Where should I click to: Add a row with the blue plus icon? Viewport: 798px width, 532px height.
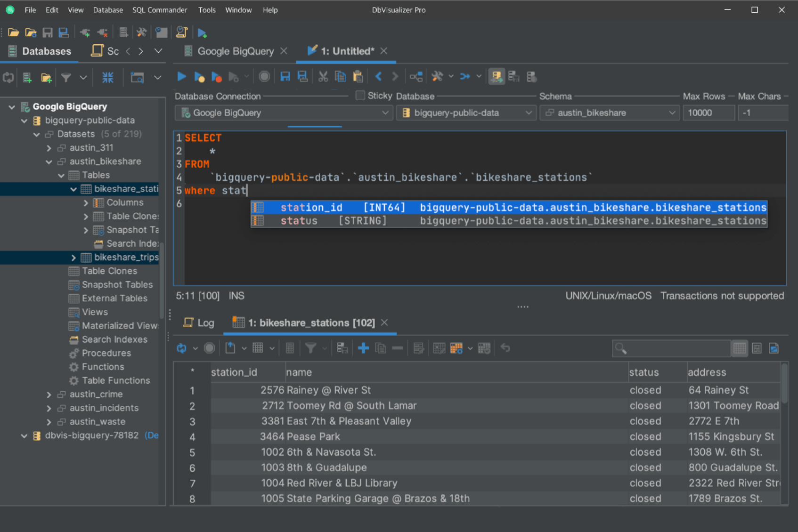363,348
